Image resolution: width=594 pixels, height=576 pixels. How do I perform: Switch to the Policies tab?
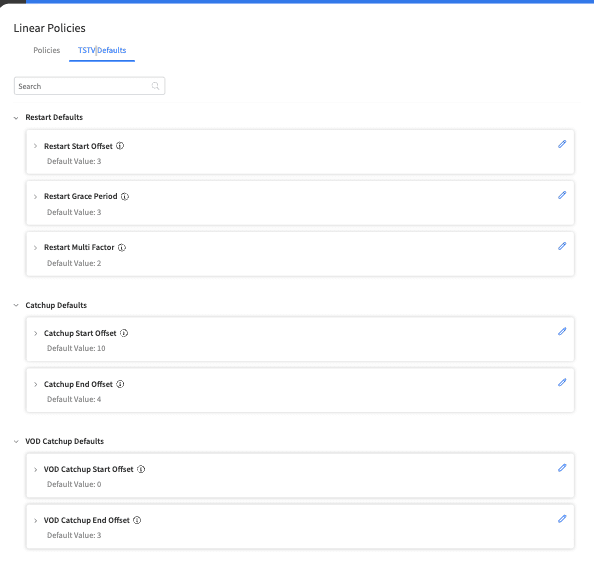pos(47,50)
